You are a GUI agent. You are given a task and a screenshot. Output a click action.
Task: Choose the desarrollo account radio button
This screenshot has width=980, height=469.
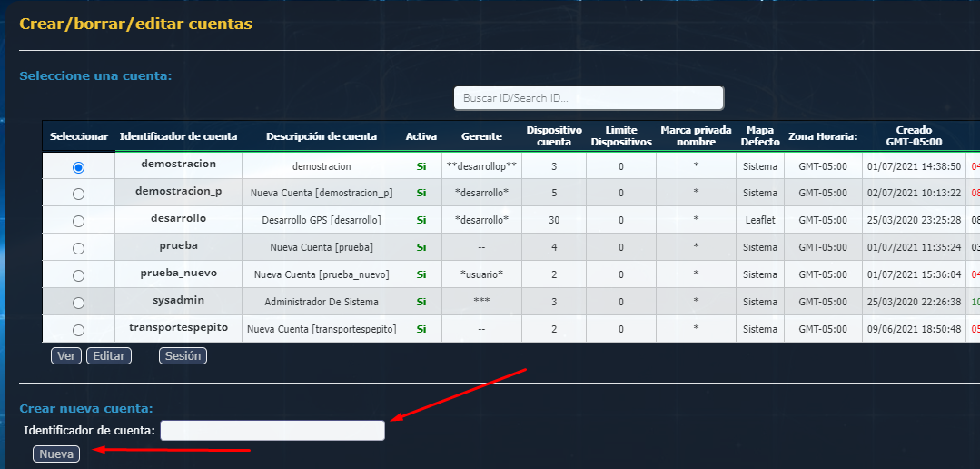[x=78, y=221]
